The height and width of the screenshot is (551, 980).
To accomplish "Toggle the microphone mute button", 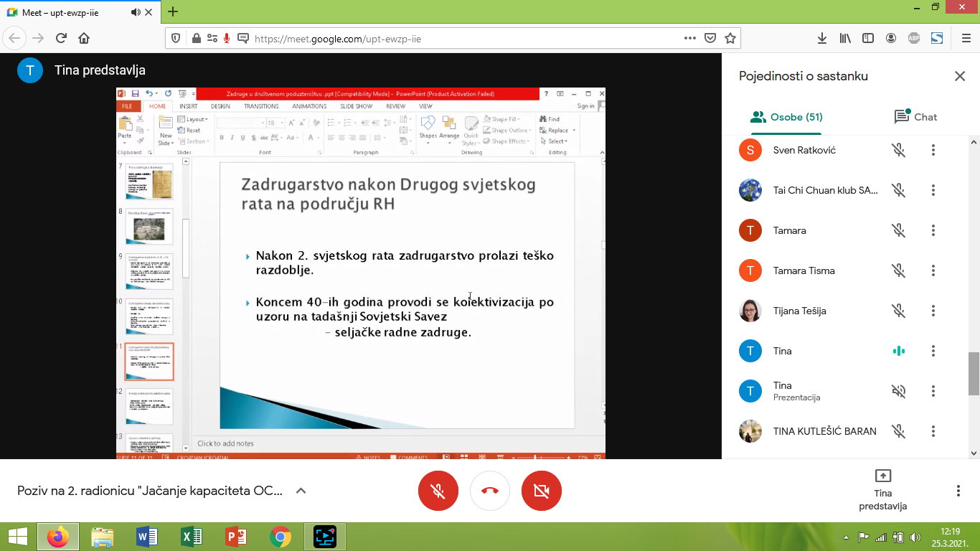I will (x=438, y=491).
